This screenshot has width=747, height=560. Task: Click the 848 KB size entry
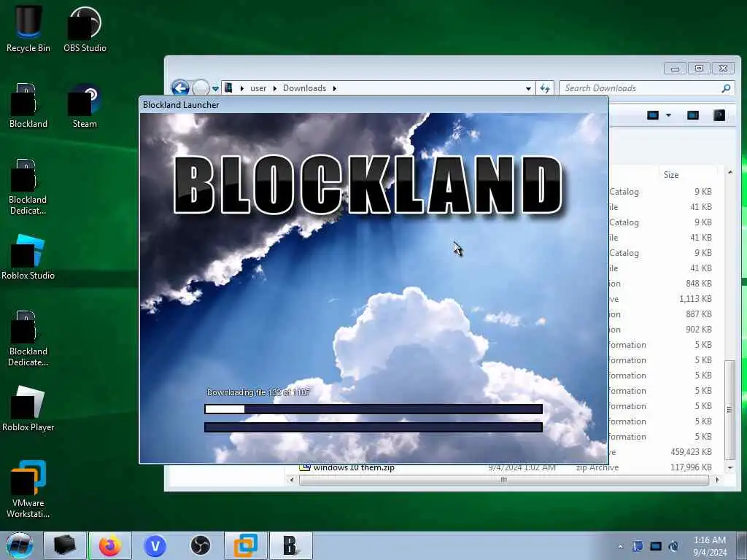698,284
